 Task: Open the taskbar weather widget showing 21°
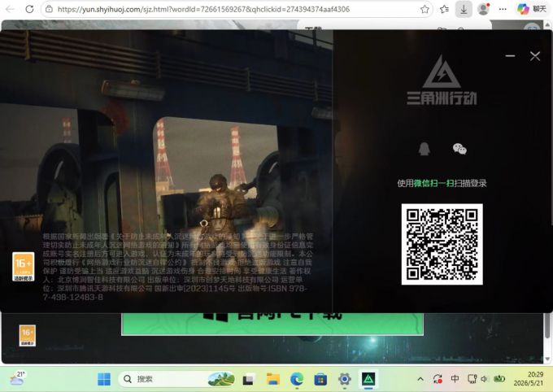pos(17,379)
